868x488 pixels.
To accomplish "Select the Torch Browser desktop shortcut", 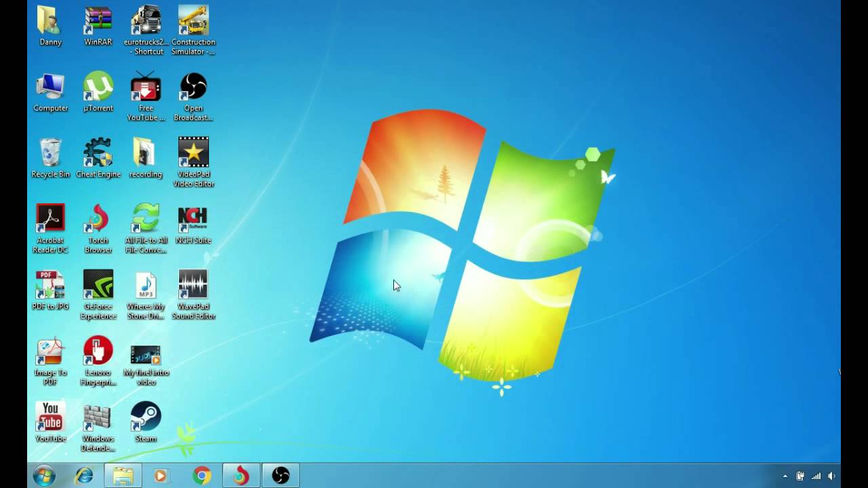I will coord(98,229).
